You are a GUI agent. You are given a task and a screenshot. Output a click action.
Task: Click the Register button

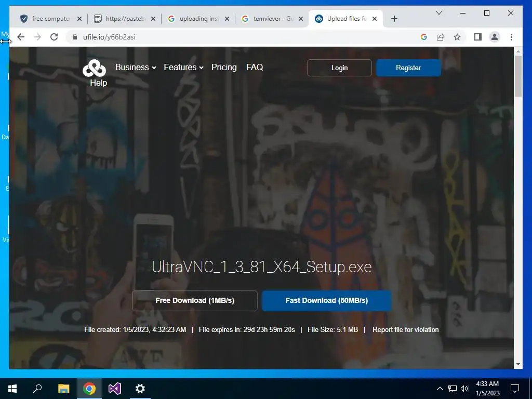[408, 68]
